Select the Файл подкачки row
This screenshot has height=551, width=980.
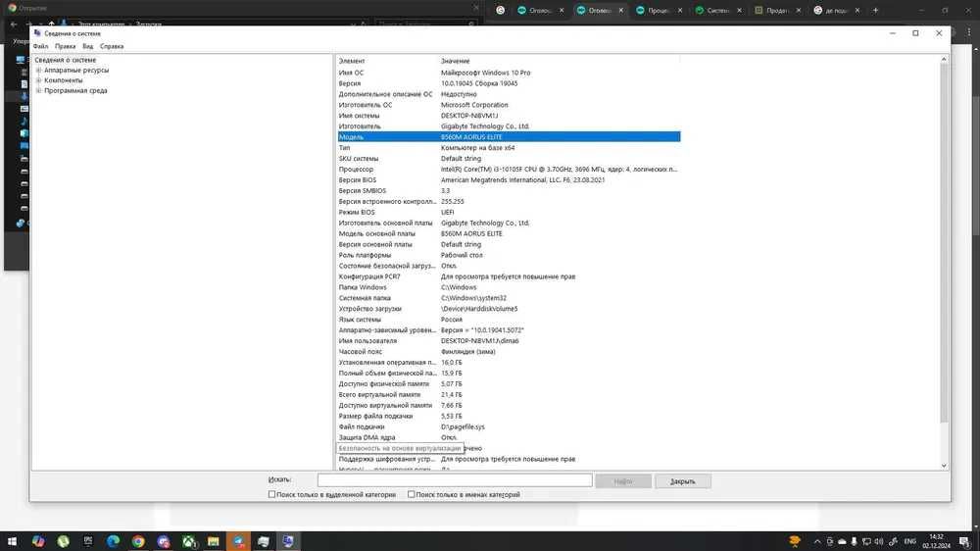(x=509, y=426)
